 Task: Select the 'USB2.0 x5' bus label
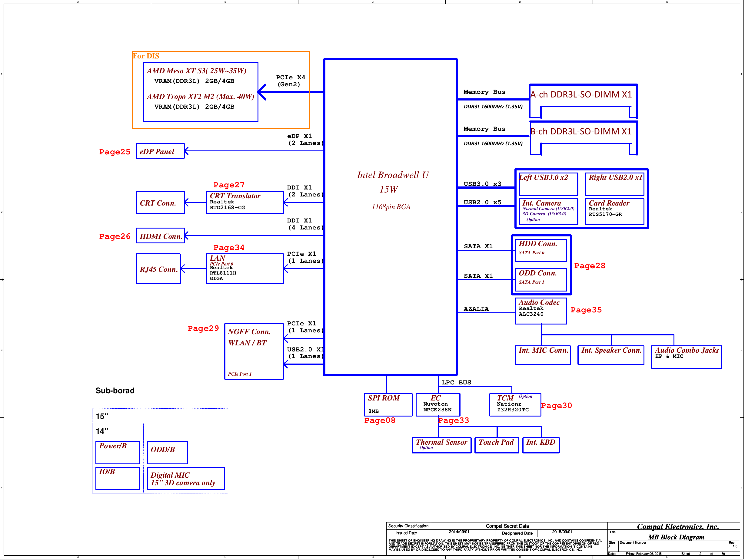(x=483, y=203)
